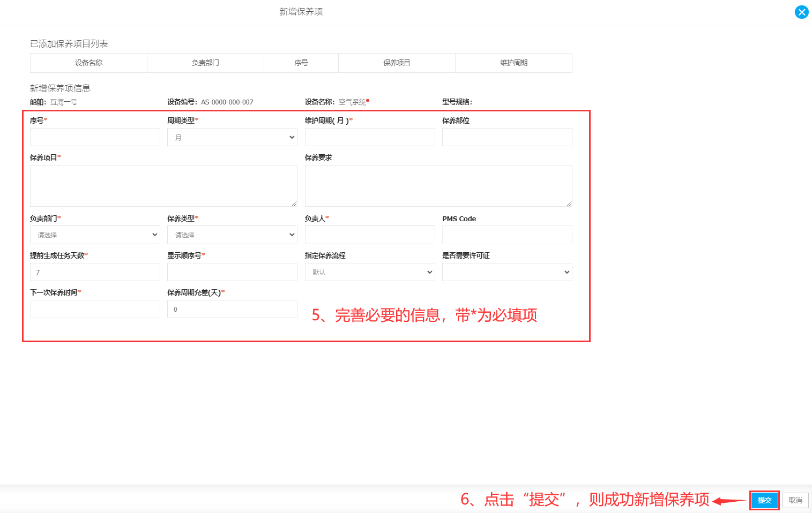Viewport: 812px width, 513px height.
Task: Click the ship name 互海一号
Action: coord(64,102)
